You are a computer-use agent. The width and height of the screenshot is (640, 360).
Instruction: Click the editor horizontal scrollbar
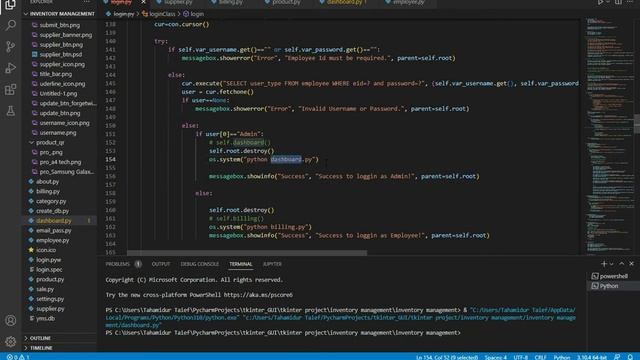247,253
